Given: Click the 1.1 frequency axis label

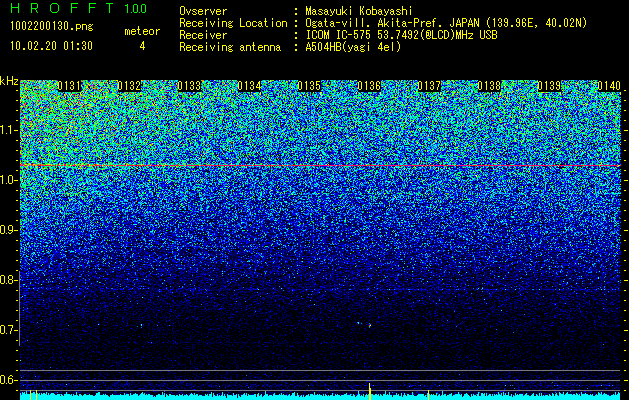Looking at the screenshot, I should (x=8, y=130).
